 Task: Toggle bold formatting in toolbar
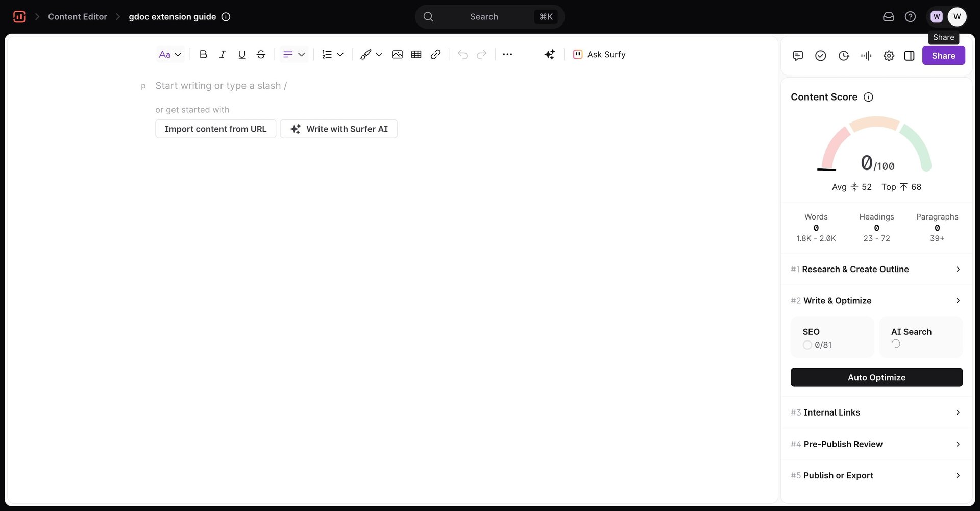point(203,55)
